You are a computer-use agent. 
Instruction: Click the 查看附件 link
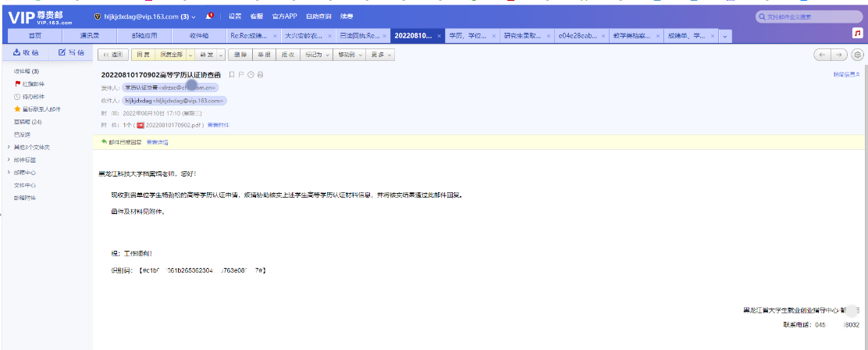218,125
